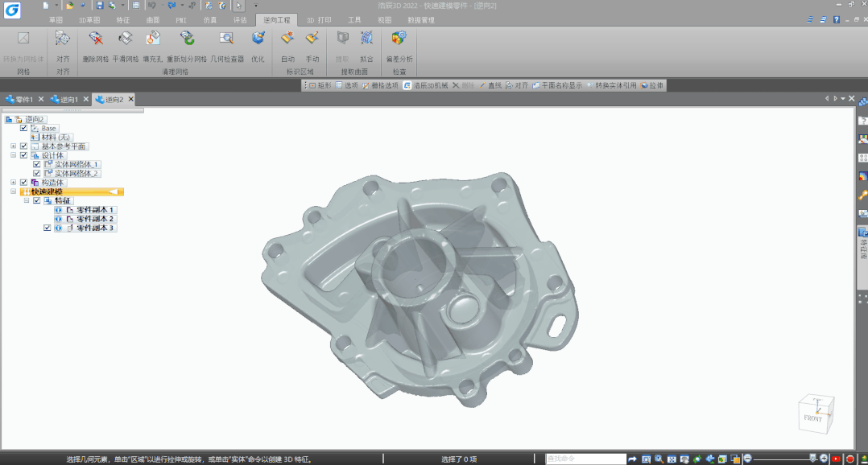The width and height of the screenshot is (868, 465).
Task: Toggle the 零件副本 3 checkbox
Action: click(x=47, y=227)
